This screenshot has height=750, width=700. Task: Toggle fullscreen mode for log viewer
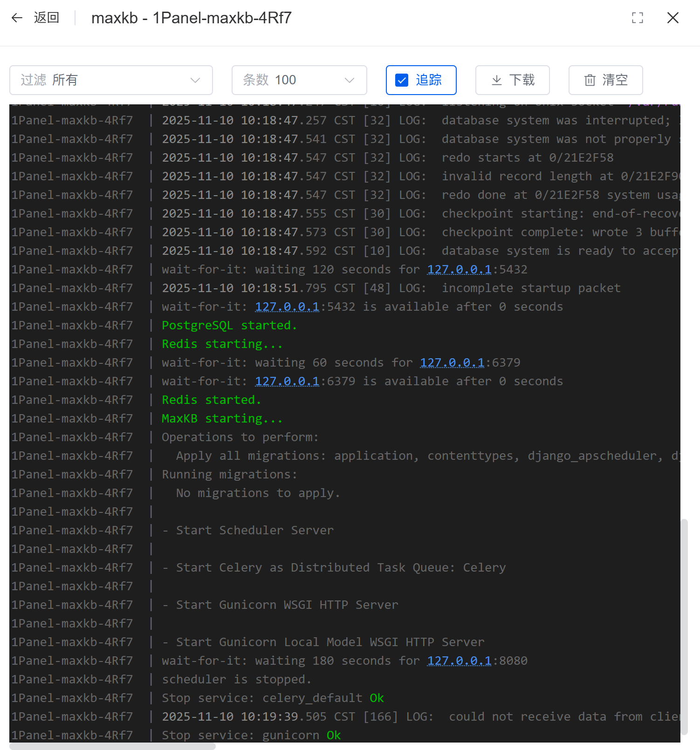(637, 18)
